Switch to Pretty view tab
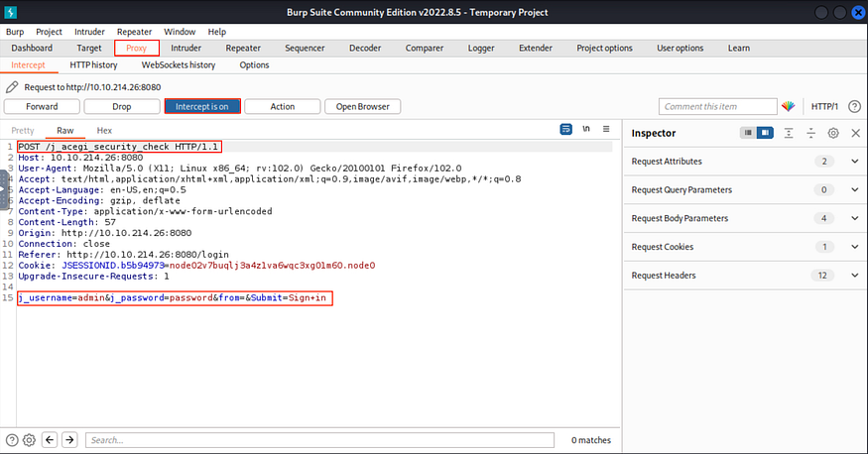 pos(23,131)
